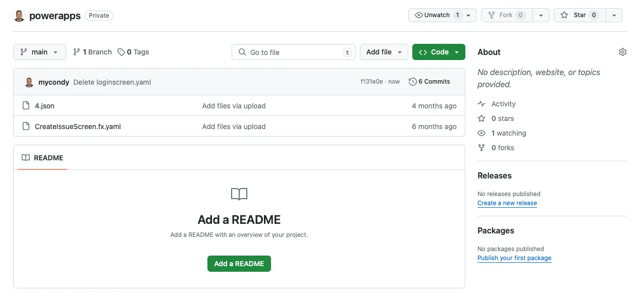Click the branch icon next to 1 Branch
Screen dimensions: 644x306
77,52
